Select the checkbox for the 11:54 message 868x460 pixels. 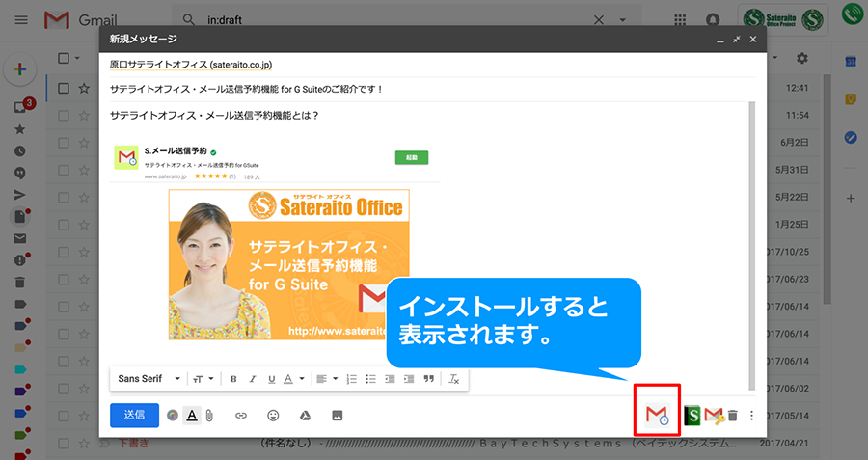point(64,115)
